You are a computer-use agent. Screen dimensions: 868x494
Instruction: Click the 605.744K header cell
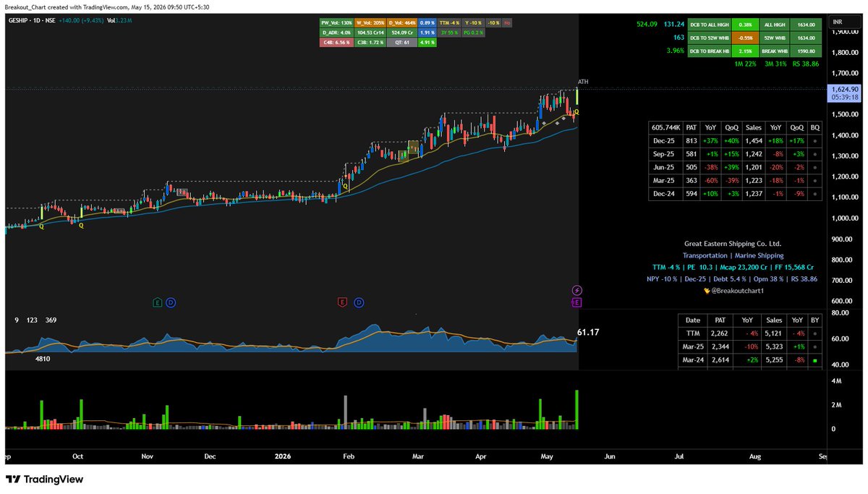click(666, 127)
